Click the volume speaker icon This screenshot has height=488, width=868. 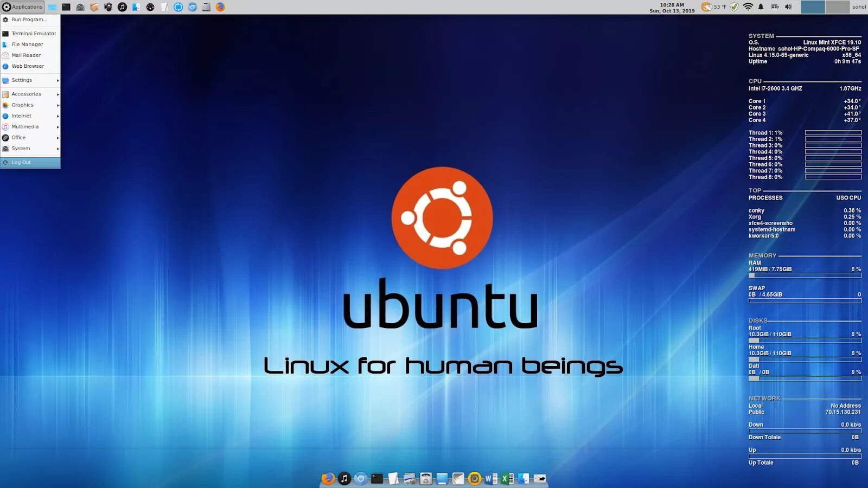(788, 7)
